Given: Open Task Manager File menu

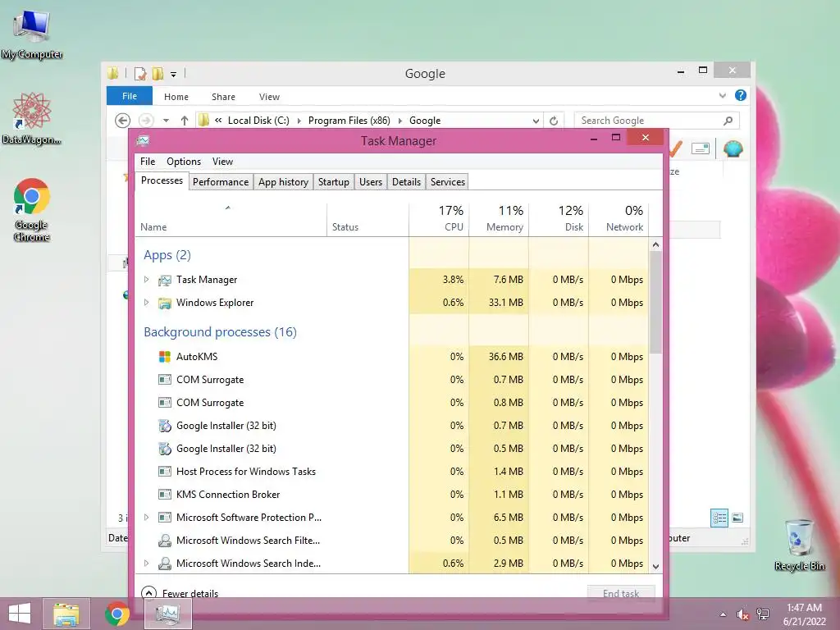Looking at the screenshot, I should pos(148,162).
